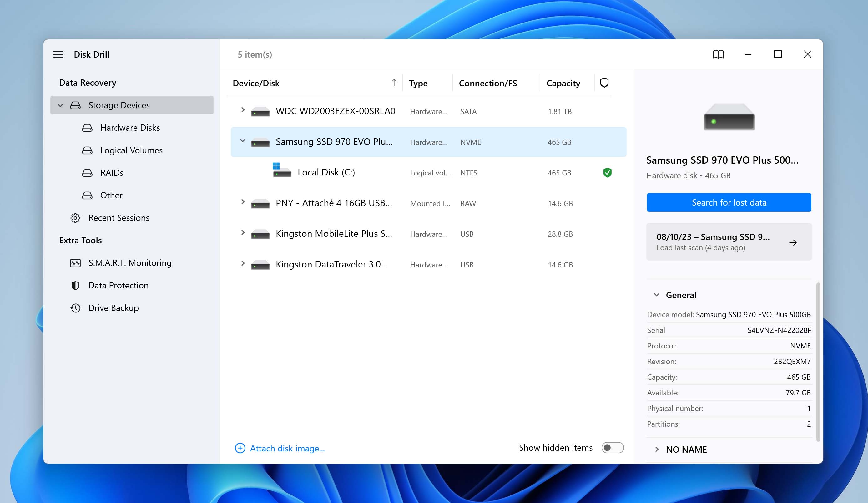Click the Recent Sessions icon
Viewport: 868px width, 503px height.
(x=74, y=217)
